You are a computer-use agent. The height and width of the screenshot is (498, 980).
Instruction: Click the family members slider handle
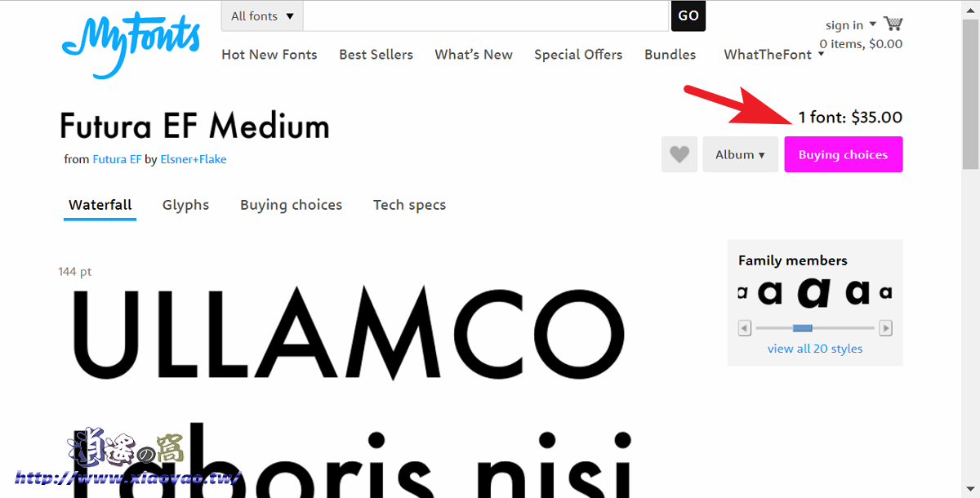(x=803, y=328)
